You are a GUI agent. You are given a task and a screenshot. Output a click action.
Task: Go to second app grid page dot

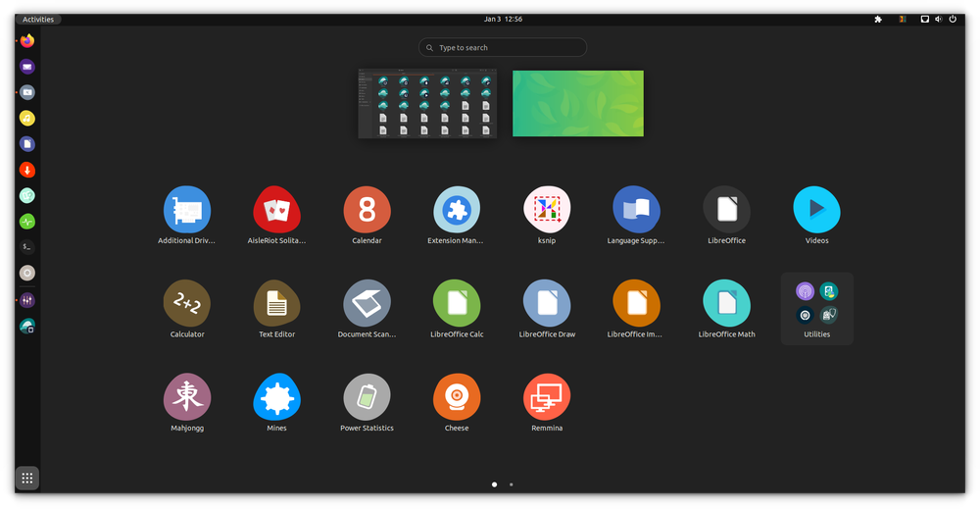pos(512,484)
